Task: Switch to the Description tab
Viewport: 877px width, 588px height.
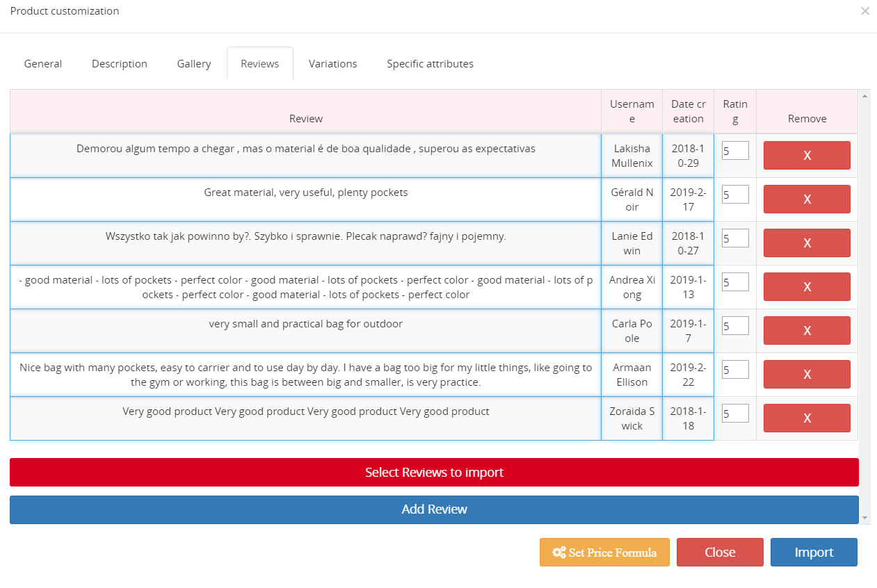Action: (120, 64)
